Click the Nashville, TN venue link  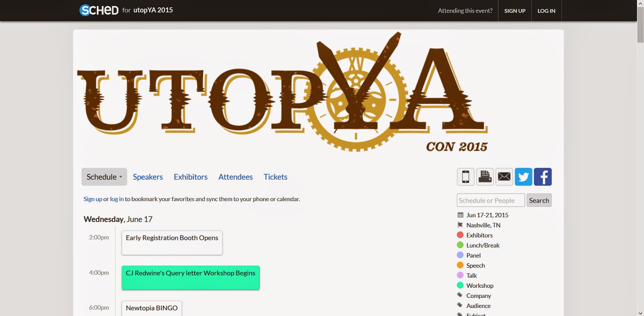point(483,225)
